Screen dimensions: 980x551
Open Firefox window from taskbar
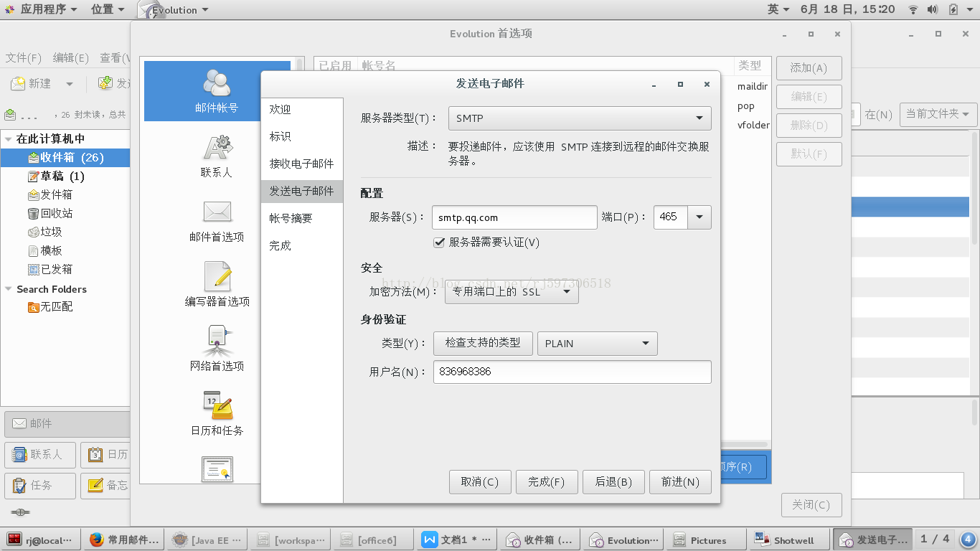coord(124,540)
